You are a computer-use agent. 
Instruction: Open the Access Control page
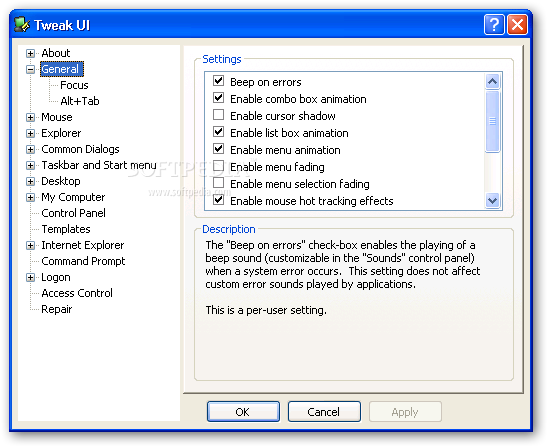coord(77,293)
